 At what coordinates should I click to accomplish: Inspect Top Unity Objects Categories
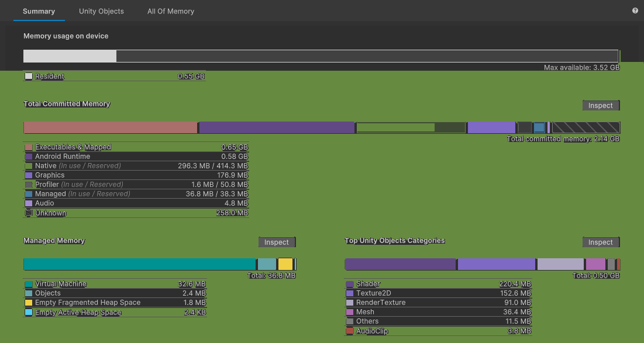[x=601, y=242]
